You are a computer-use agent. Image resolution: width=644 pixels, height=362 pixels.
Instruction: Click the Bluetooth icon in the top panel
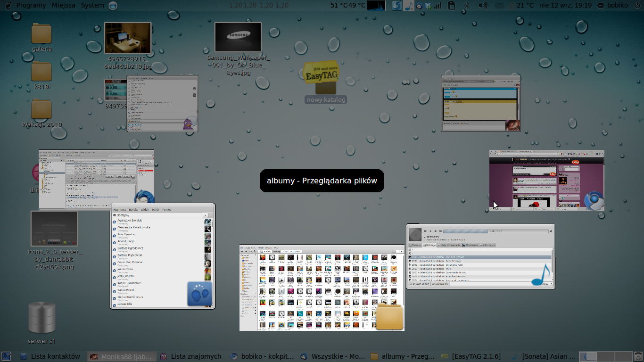pyautogui.click(x=467, y=6)
